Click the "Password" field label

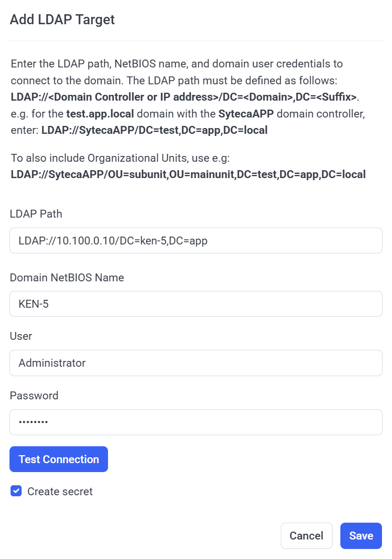pyautogui.click(x=34, y=396)
